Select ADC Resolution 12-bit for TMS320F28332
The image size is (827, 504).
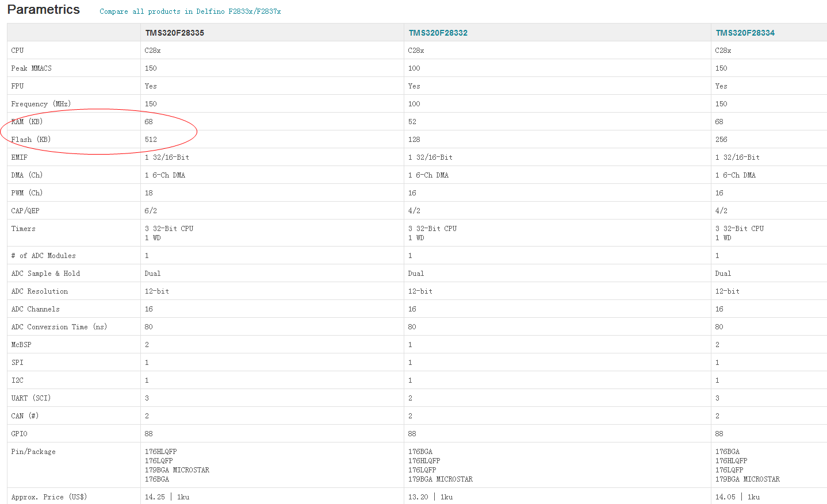point(420,291)
